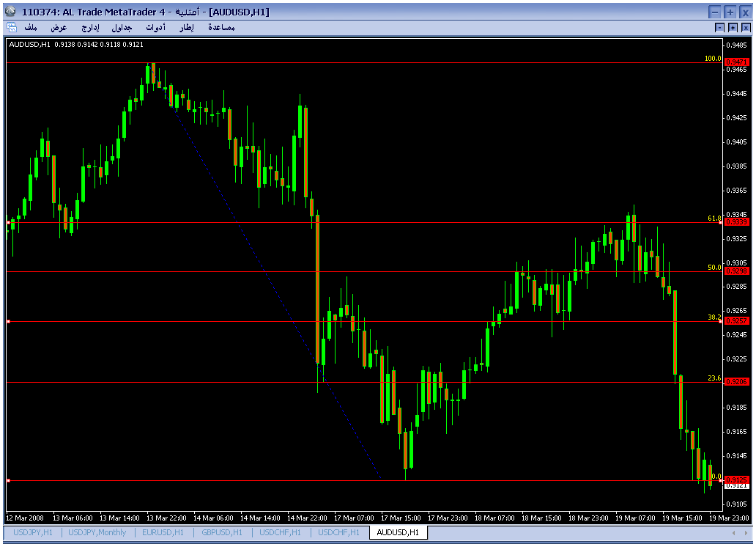This screenshot has height=544, width=756.
Task: Click the 18 Mar 07:00 time axis label
Action: [494, 518]
